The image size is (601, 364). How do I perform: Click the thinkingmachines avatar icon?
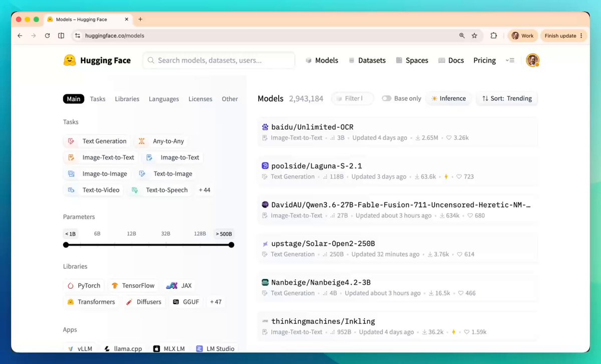265,321
